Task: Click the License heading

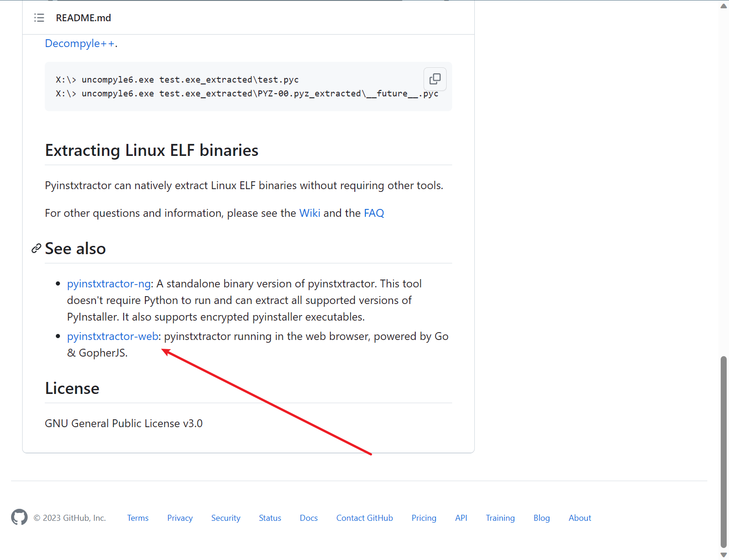Action: click(72, 388)
